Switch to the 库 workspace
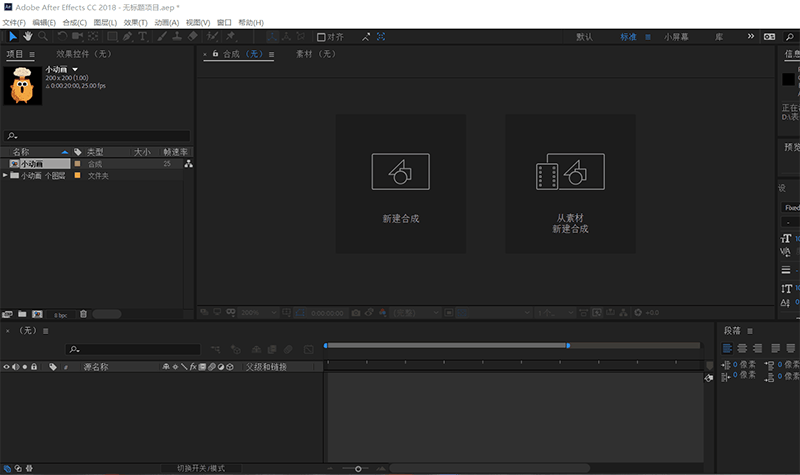Image resolution: width=800 pixels, height=475 pixels. 719,37
